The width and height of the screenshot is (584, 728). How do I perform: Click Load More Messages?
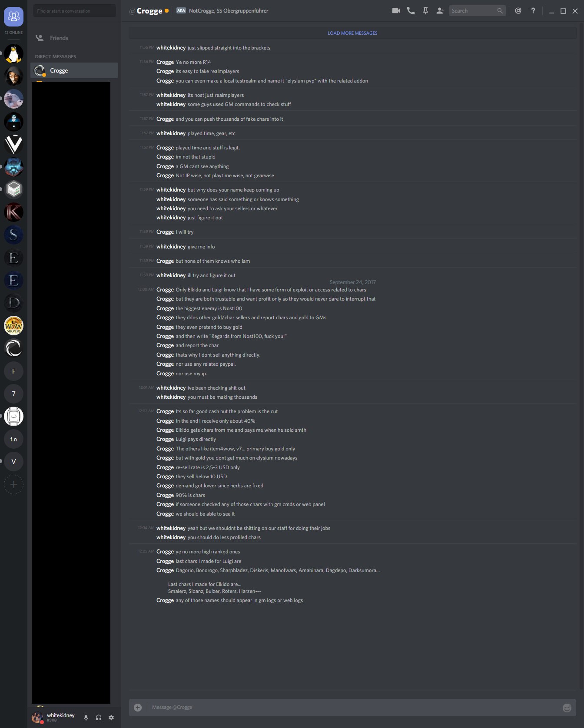click(352, 33)
